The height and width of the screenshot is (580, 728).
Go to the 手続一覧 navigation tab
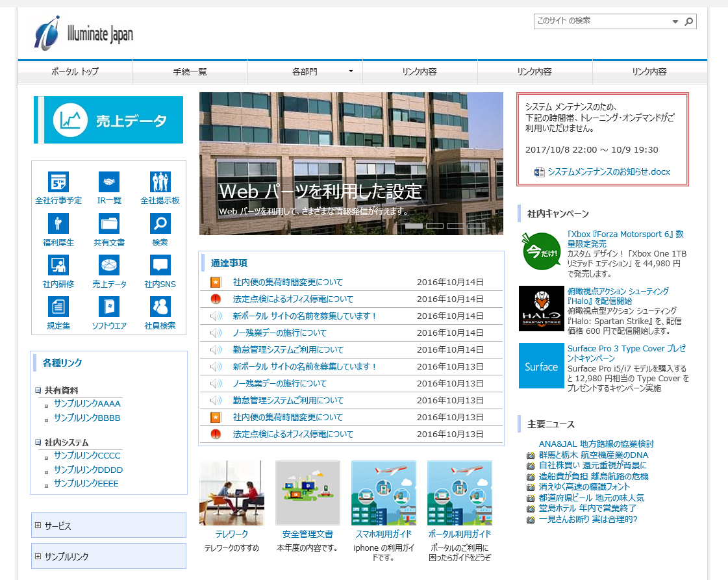[x=190, y=71]
